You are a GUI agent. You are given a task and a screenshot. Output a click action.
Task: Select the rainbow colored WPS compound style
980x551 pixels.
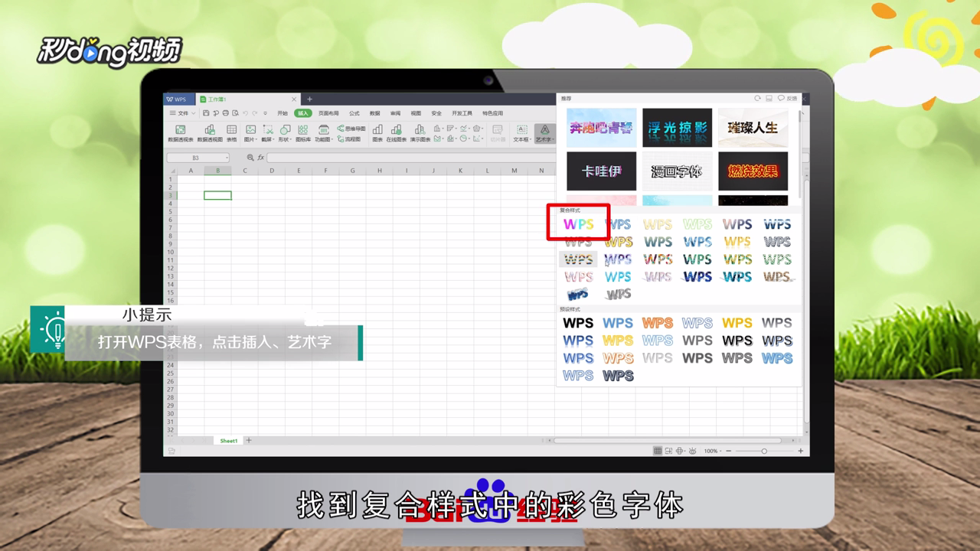578,224
